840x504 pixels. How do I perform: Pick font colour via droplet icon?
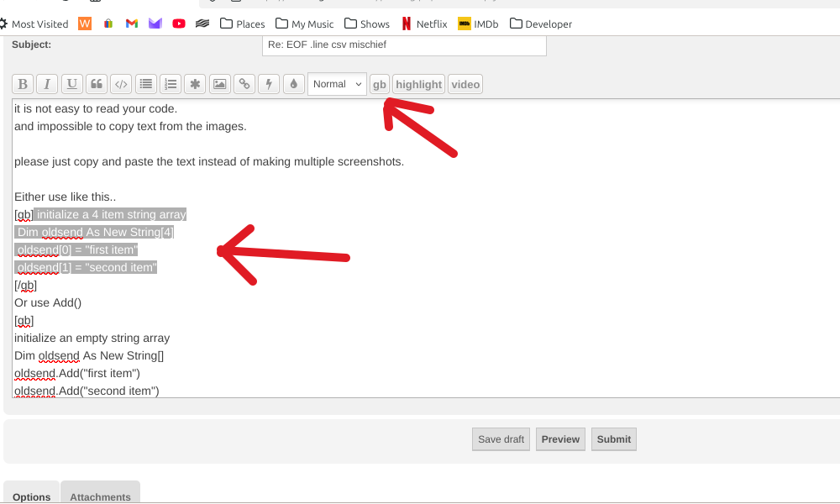pyautogui.click(x=293, y=84)
